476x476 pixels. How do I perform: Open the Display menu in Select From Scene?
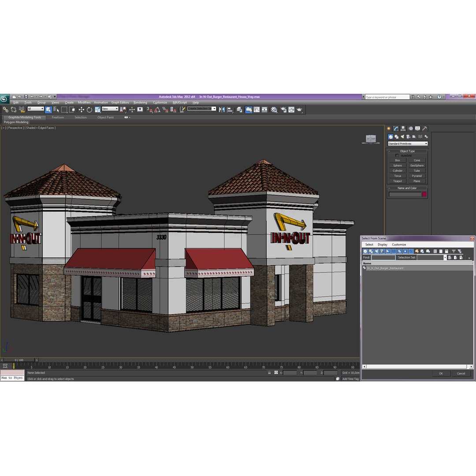[383, 244]
